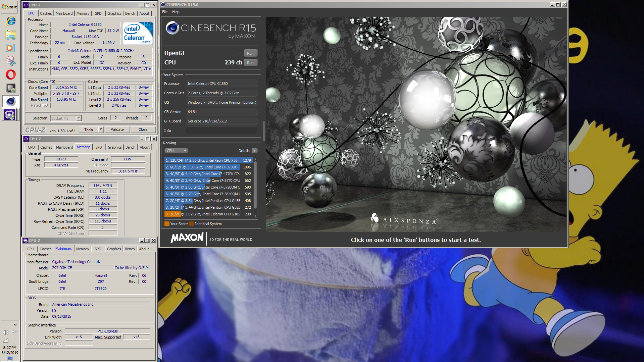Click the Show Desktop button icon

pyautogui.click(x=10, y=358)
